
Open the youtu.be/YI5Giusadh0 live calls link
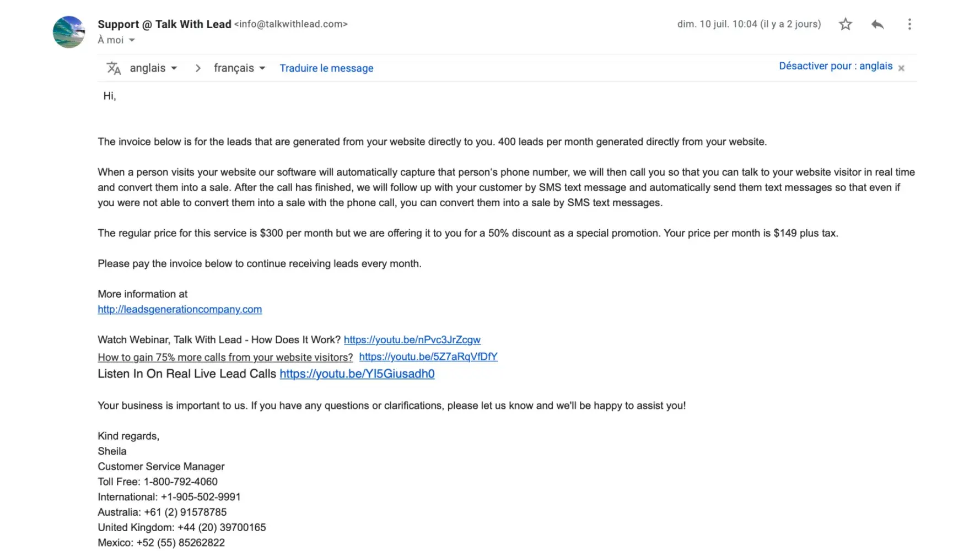pyautogui.click(x=357, y=374)
